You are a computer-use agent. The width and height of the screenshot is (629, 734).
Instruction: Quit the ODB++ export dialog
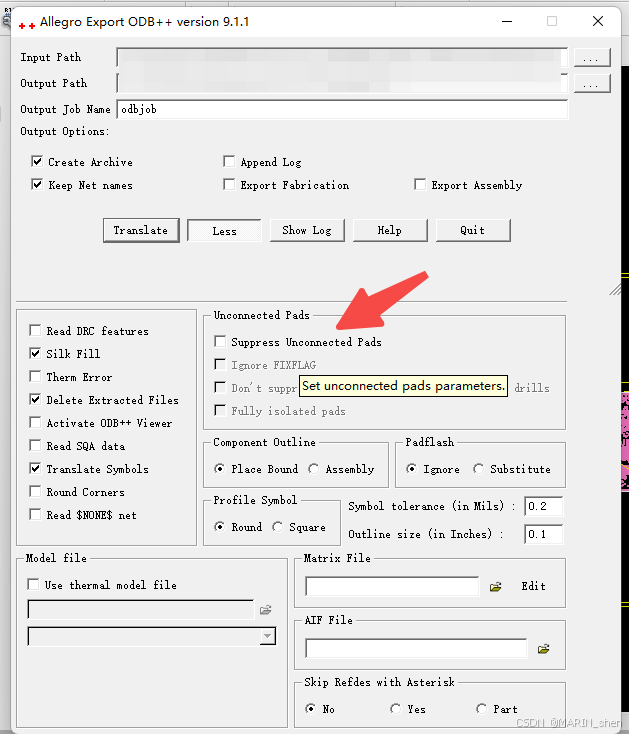click(473, 230)
